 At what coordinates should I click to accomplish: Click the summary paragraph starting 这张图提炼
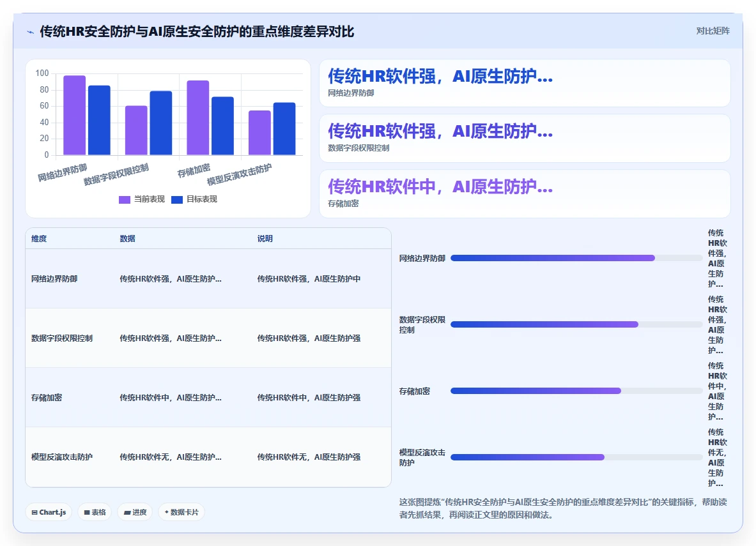click(562, 508)
